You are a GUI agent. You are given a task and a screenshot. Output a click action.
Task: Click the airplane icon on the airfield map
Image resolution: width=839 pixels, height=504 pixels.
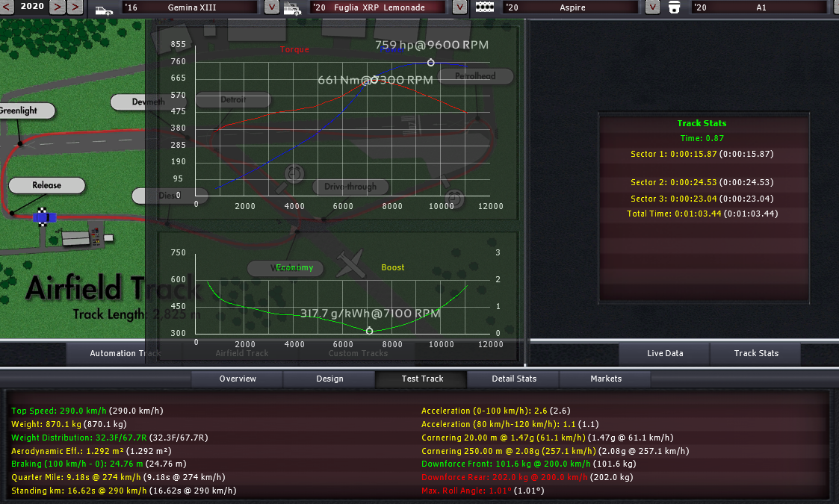tap(349, 263)
